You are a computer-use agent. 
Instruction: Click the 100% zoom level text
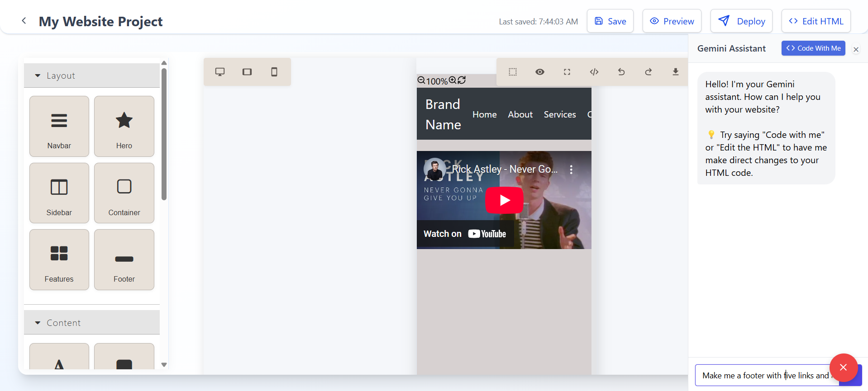click(x=437, y=81)
